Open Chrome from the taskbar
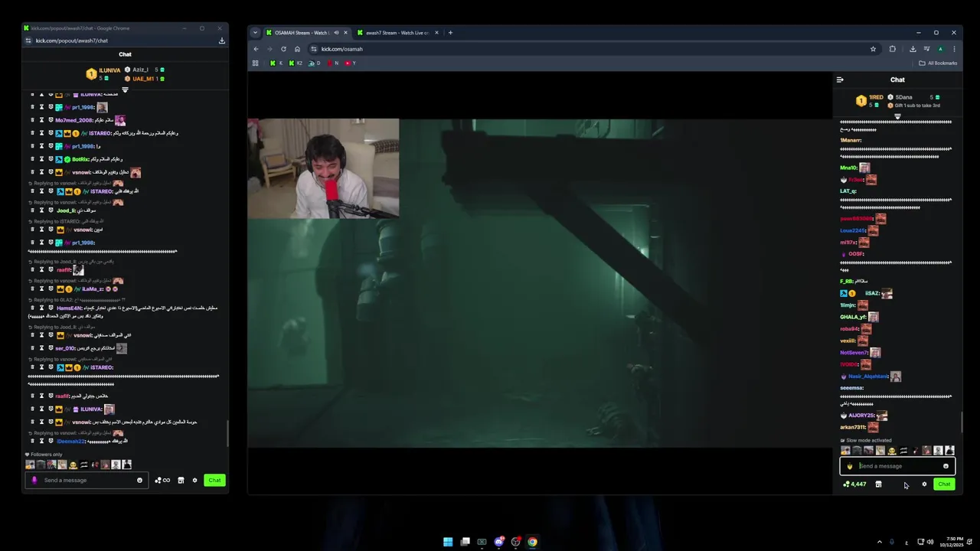Image resolution: width=980 pixels, height=551 pixels. click(x=532, y=542)
